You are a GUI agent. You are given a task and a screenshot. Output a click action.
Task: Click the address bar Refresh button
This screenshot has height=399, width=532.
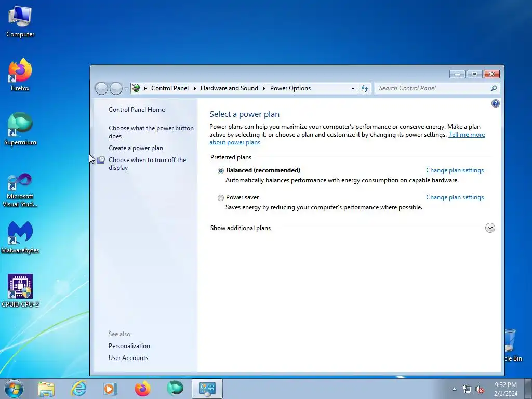click(365, 88)
